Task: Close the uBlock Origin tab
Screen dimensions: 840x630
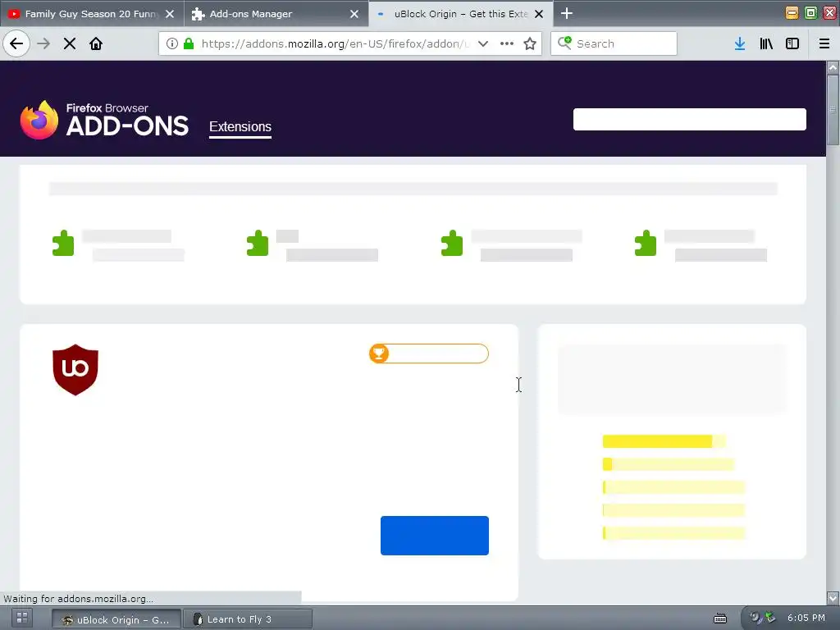Action: point(539,14)
